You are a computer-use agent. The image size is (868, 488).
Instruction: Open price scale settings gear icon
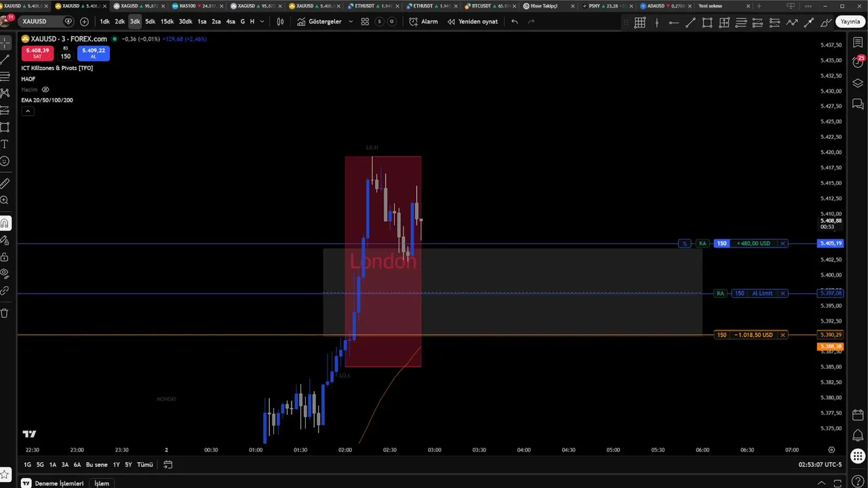[831, 450]
